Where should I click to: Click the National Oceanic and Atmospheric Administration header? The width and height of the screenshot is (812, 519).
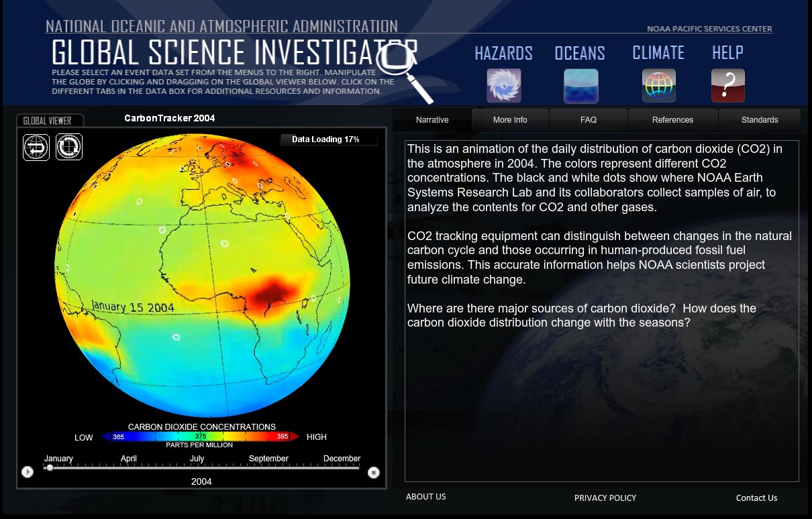tap(221, 26)
